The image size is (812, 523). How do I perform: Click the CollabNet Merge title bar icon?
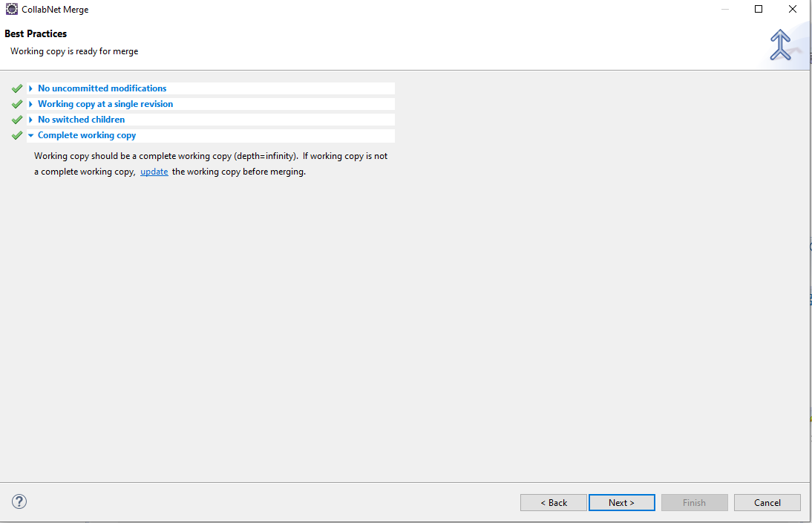pos(11,10)
